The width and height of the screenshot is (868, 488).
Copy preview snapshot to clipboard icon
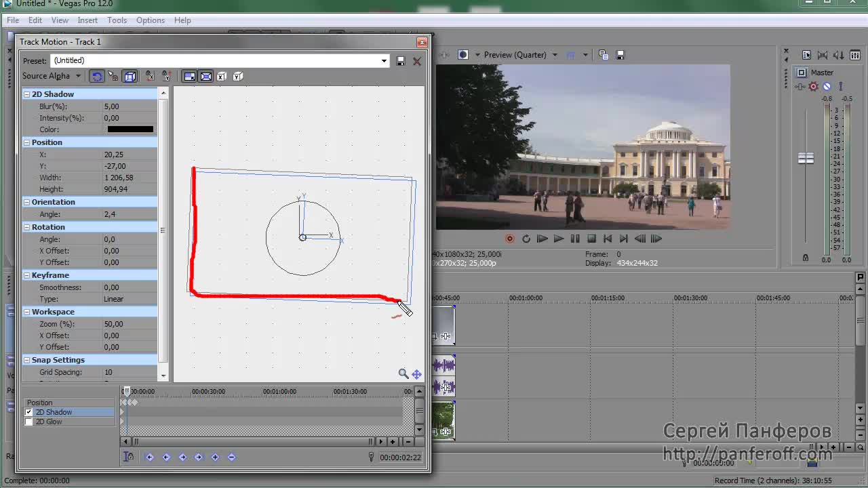coord(604,55)
